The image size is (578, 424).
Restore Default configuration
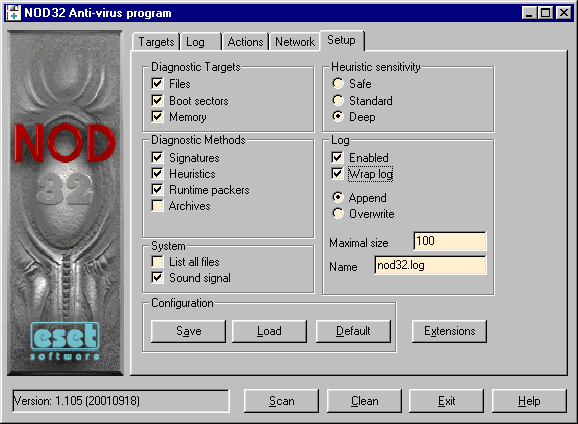click(353, 331)
